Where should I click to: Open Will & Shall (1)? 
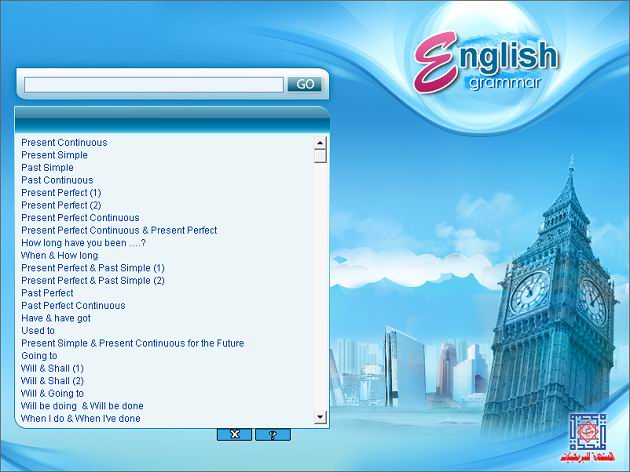[x=52, y=368]
